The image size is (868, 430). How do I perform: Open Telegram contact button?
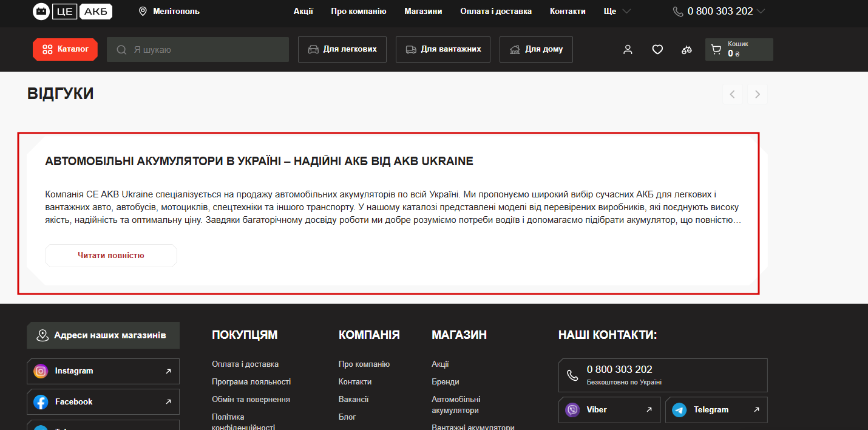(716, 410)
